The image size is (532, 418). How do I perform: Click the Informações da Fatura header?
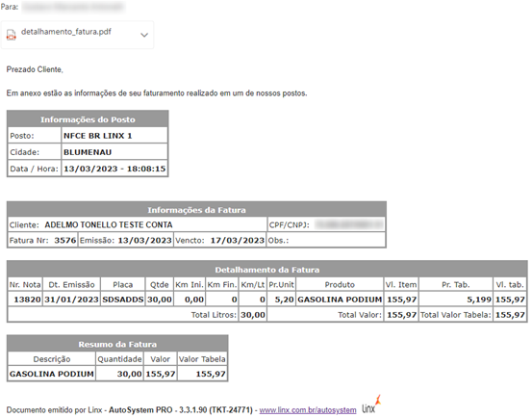point(196,210)
